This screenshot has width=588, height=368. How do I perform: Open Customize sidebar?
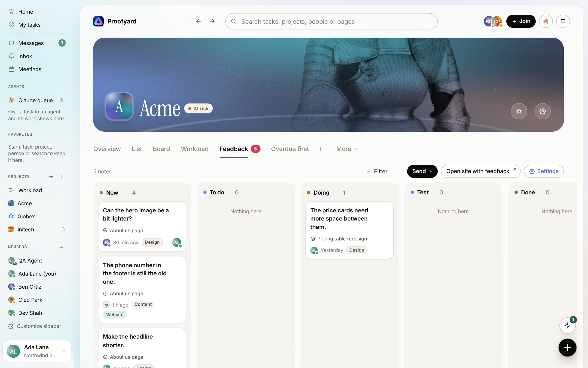(x=35, y=326)
